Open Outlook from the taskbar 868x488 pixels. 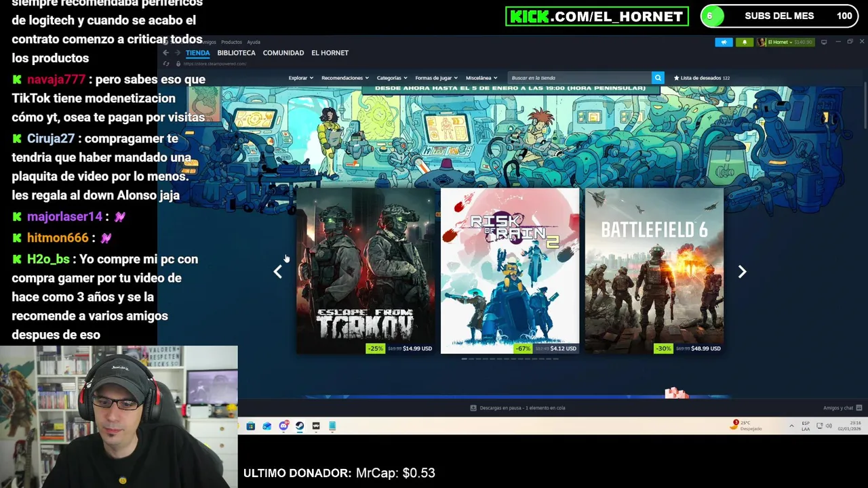pyautogui.click(x=267, y=426)
